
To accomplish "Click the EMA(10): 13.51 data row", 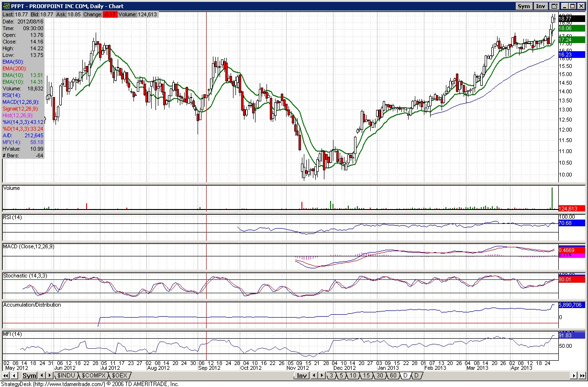I will coord(23,75).
